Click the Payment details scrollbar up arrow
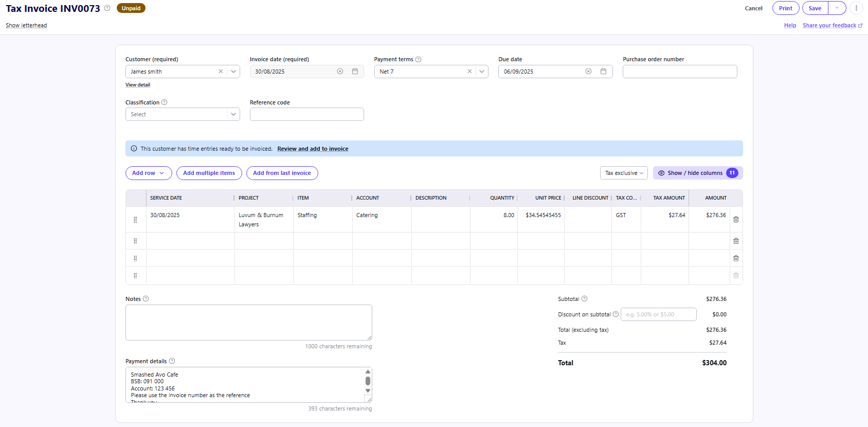The height and width of the screenshot is (427, 868). point(368,371)
